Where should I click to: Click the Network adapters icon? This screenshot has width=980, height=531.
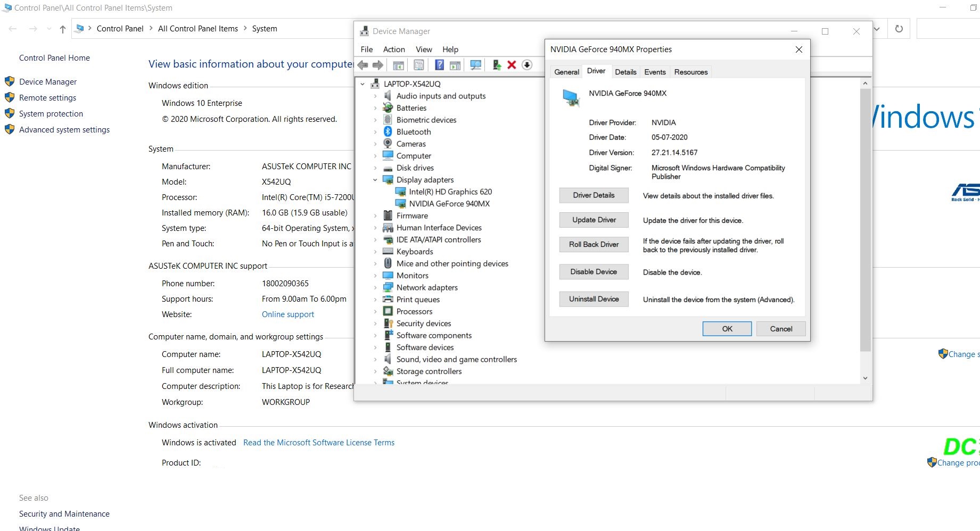388,287
